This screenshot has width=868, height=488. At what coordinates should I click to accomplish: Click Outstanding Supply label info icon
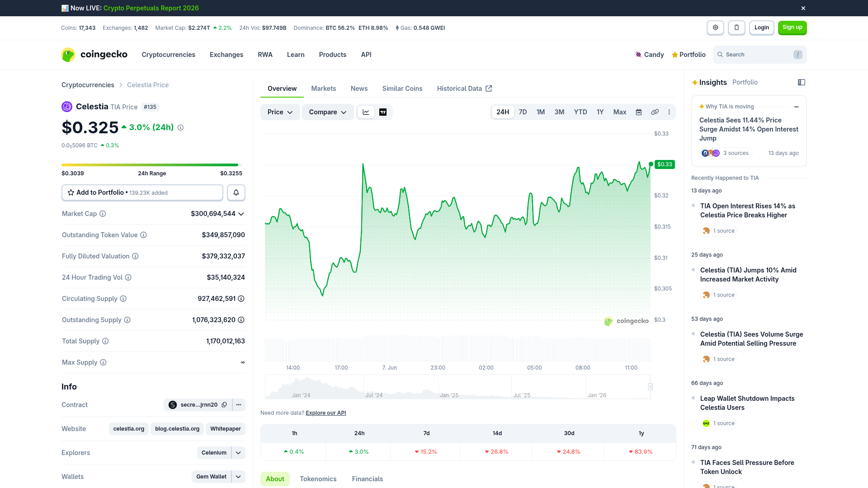pyautogui.click(x=127, y=320)
